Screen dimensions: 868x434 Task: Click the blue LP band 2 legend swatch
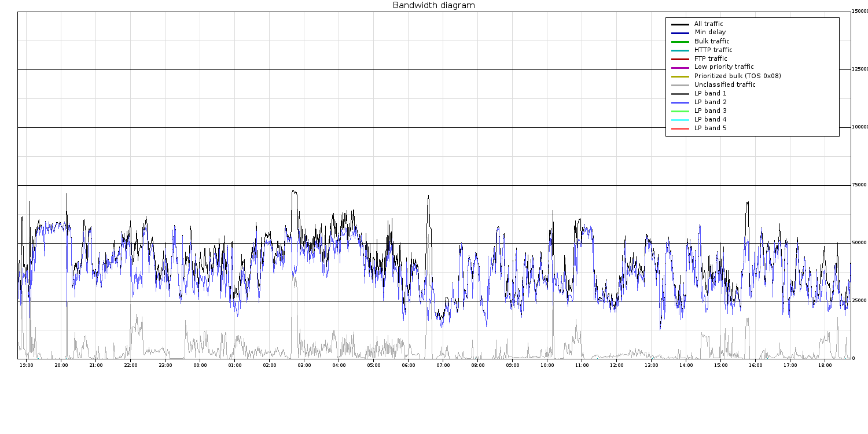[x=680, y=102]
